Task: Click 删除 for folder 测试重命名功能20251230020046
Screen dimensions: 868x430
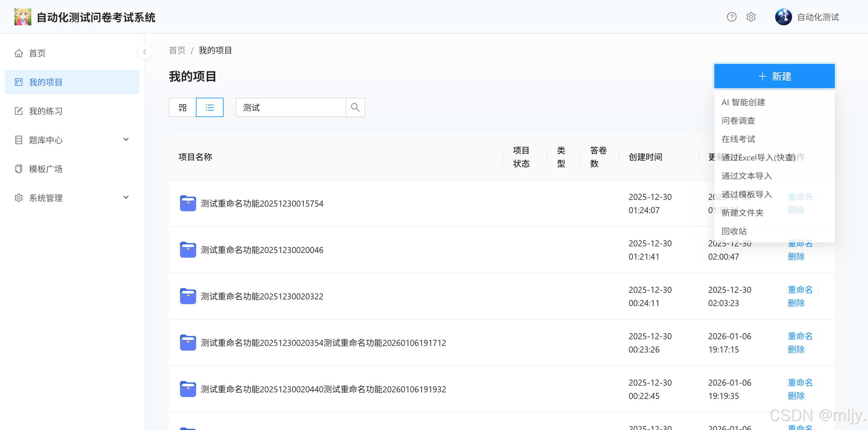Action: point(796,257)
